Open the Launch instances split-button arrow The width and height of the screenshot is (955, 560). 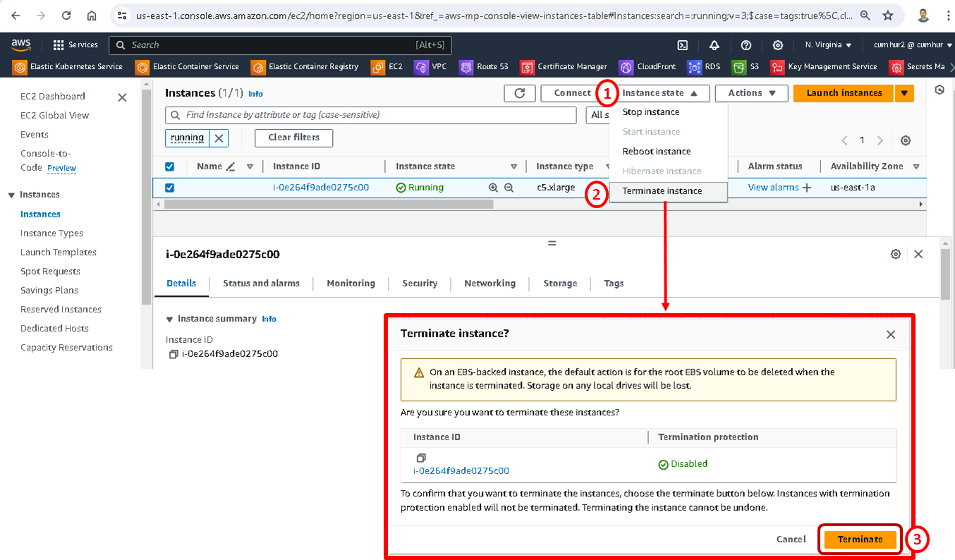click(904, 93)
